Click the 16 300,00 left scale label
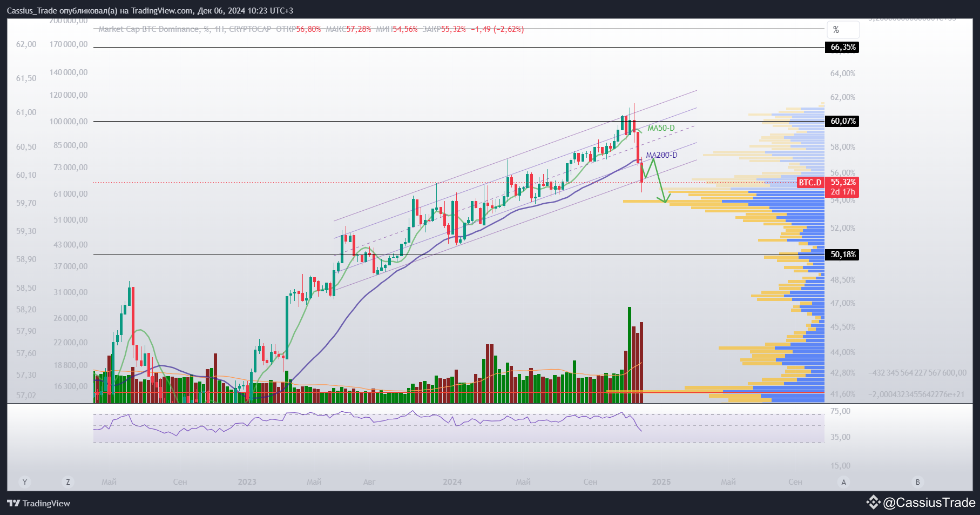The image size is (980, 515). click(x=71, y=386)
